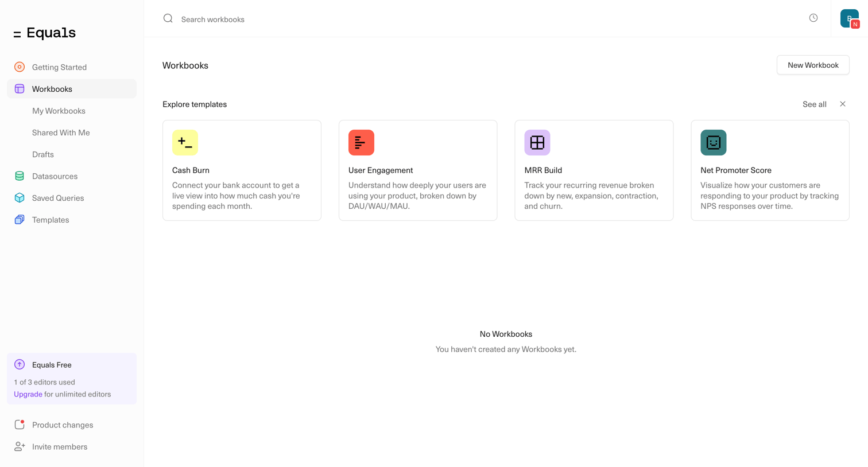Click the Cash Burn description text
Viewport: 868px width, 467px height.
pos(236,196)
